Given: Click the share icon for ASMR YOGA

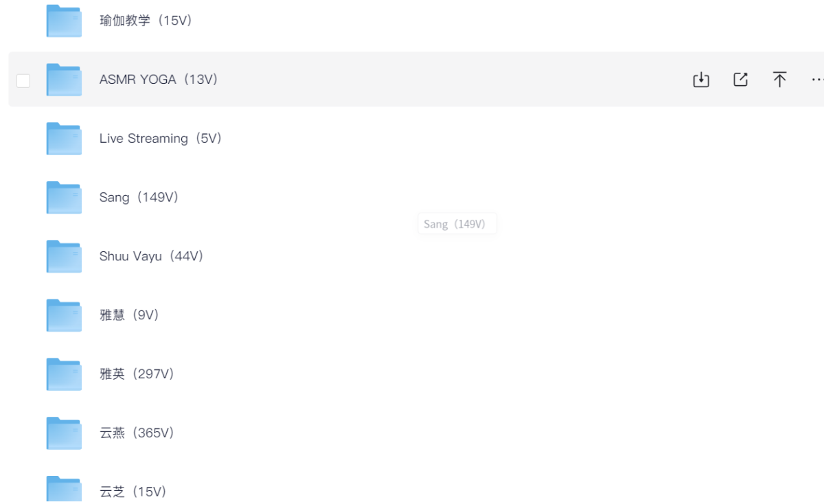Looking at the screenshot, I should (x=740, y=80).
